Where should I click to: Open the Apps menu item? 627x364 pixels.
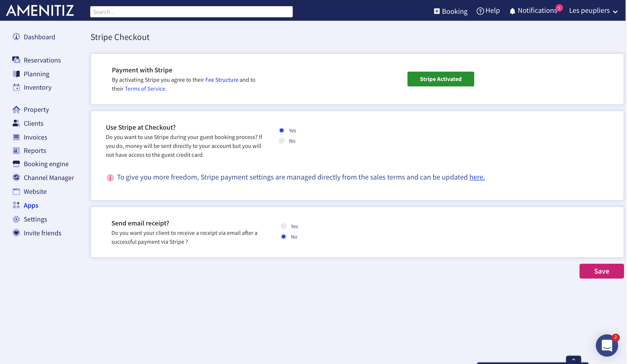31,205
